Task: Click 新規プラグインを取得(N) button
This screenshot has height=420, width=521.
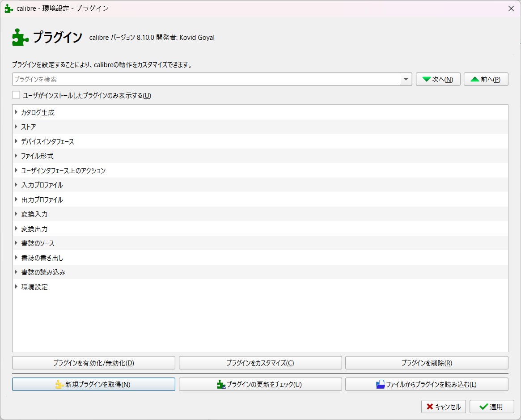Action: [94, 385]
